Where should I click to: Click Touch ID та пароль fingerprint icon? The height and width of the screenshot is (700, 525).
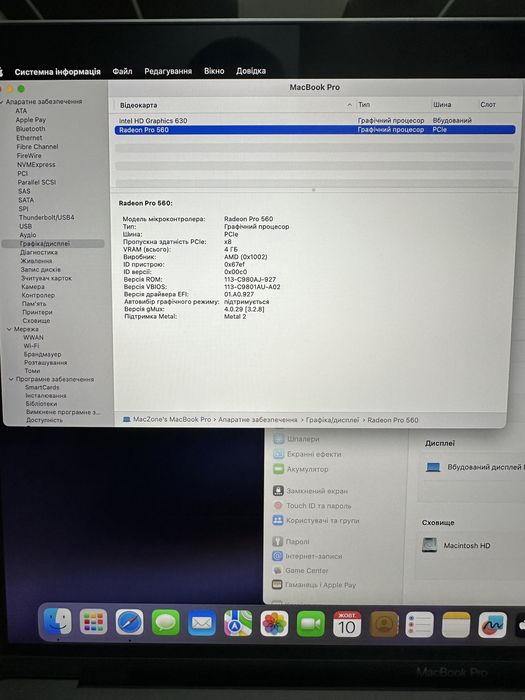pos(278,505)
